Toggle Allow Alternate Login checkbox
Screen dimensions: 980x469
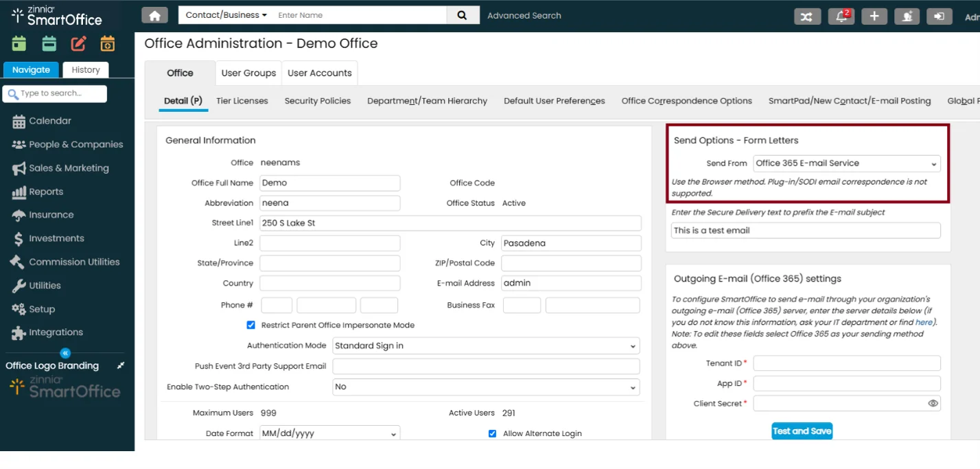point(492,434)
